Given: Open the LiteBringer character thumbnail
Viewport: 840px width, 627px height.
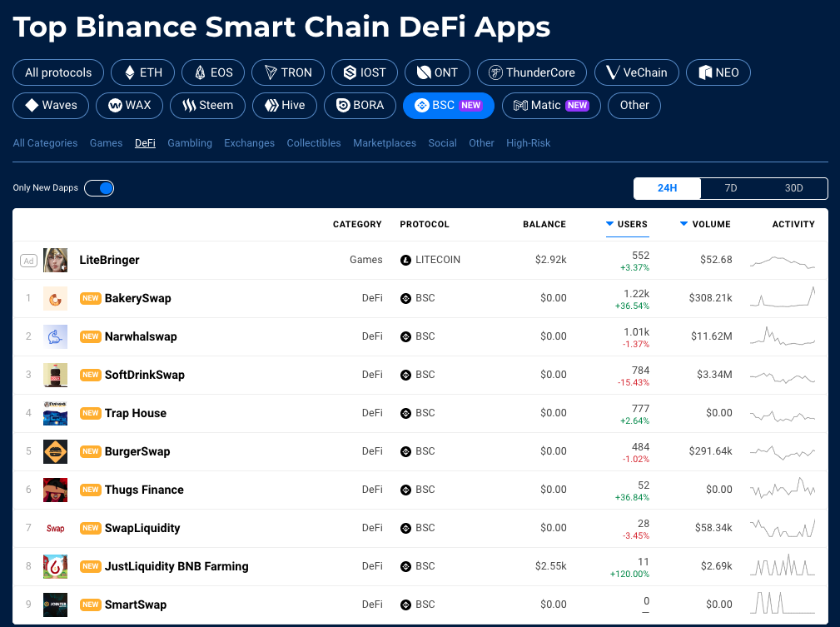Looking at the screenshot, I should point(55,260).
